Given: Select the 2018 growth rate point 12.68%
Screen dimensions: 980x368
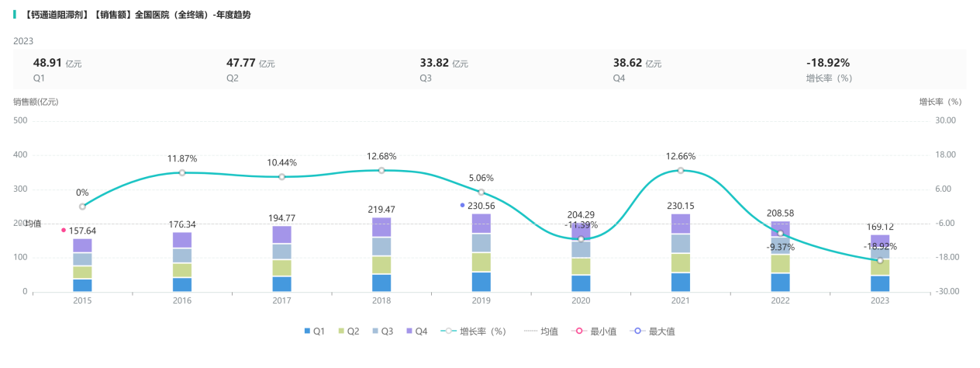Looking at the screenshot, I should click(381, 170).
